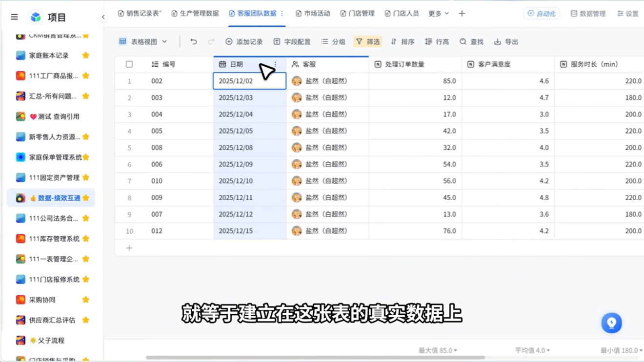644x362 pixels.
Task: Toggle the select-all checkbox in header
Action: point(129,64)
